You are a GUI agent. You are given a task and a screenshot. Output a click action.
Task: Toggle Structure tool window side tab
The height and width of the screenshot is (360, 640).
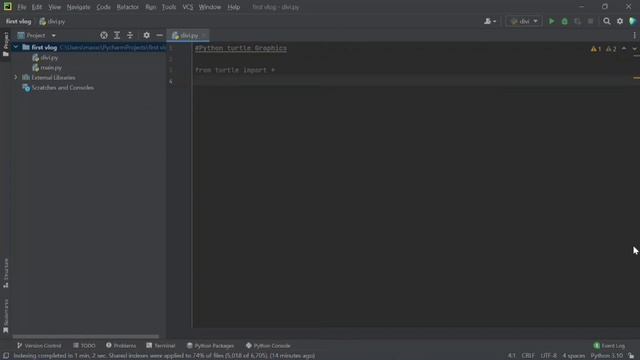(x=5, y=273)
